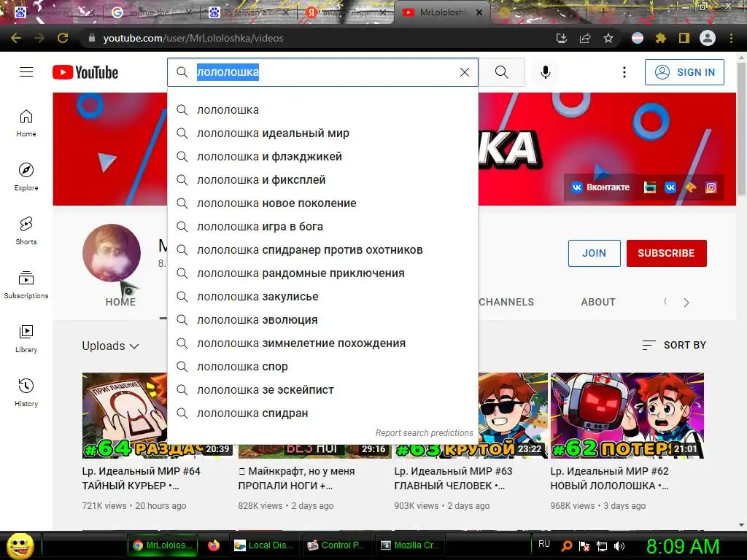This screenshot has width=747, height=560.
Task: Go to the YouTube logo home
Action: pos(85,72)
